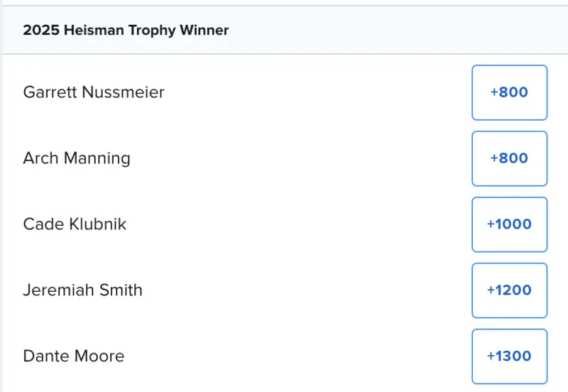Viewport: 568px width, 392px height.
Task: Add Dante Moore's odds to bet slip
Action: [509, 356]
